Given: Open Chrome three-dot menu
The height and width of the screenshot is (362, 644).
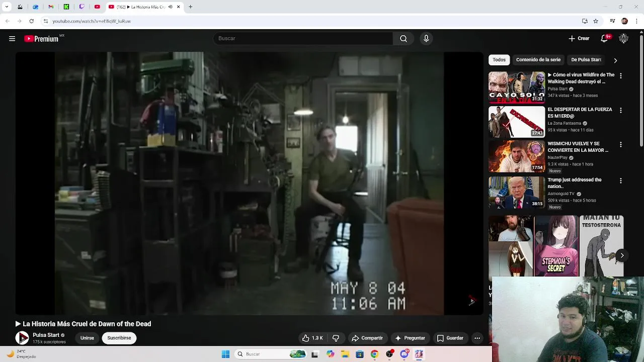Looking at the screenshot, I should coord(637,21).
